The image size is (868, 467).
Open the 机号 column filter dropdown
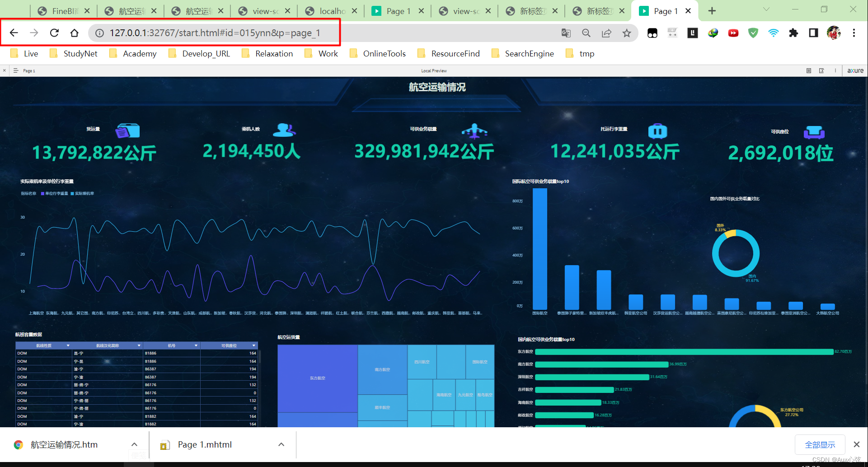(196, 346)
